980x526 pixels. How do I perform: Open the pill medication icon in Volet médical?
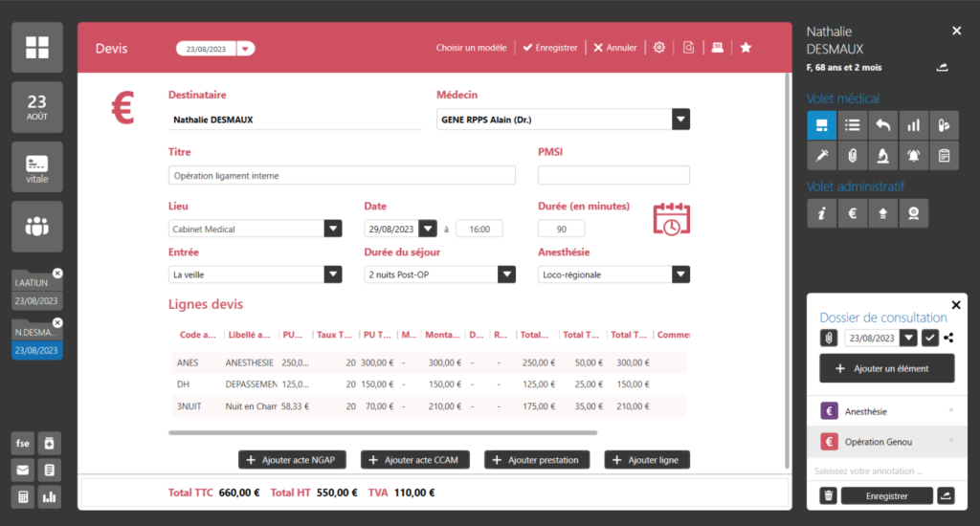[944, 124]
